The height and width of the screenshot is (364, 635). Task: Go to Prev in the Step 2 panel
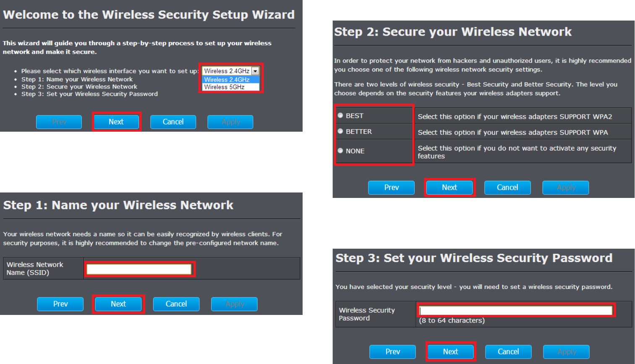(x=392, y=187)
